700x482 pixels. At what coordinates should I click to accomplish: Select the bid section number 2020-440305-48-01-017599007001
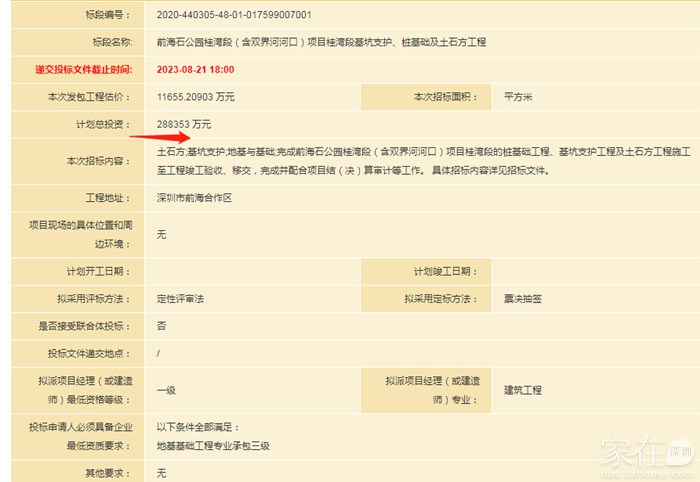tap(234, 16)
